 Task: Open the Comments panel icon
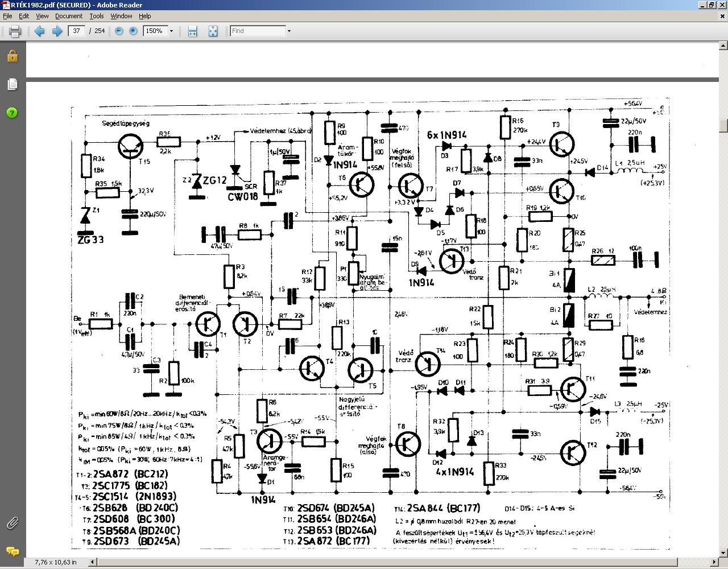tap(13, 551)
